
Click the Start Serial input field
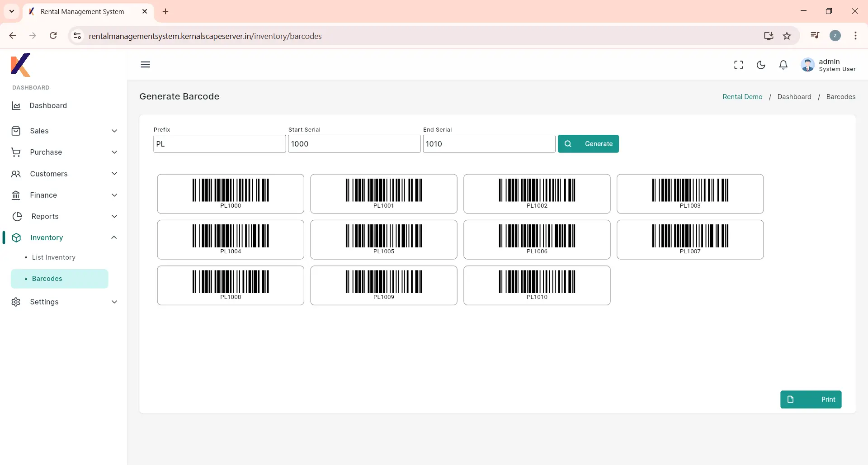tap(354, 144)
